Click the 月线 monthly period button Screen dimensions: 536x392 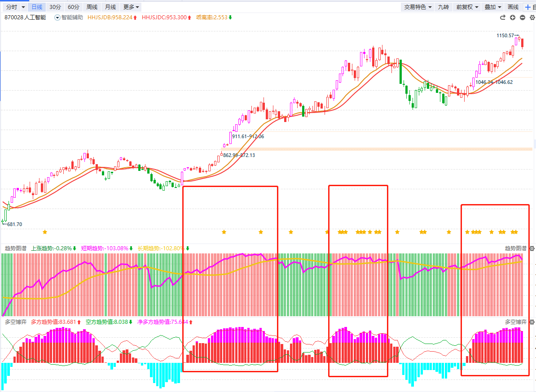click(110, 7)
